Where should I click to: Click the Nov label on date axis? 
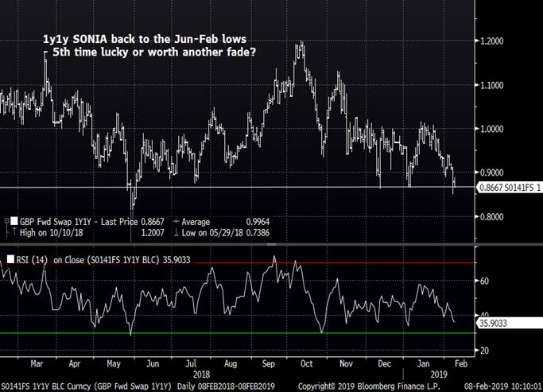click(346, 363)
